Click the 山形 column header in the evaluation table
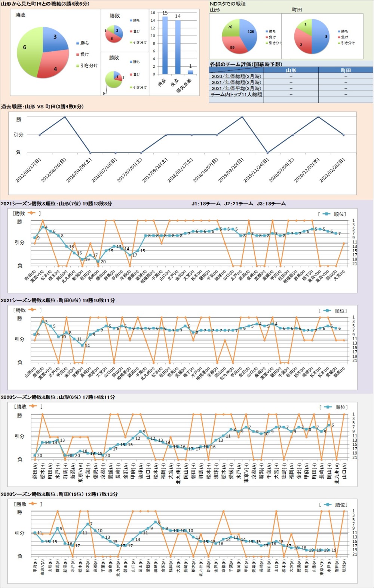Viewport: 374px width, 588px height. click(x=291, y=70)
